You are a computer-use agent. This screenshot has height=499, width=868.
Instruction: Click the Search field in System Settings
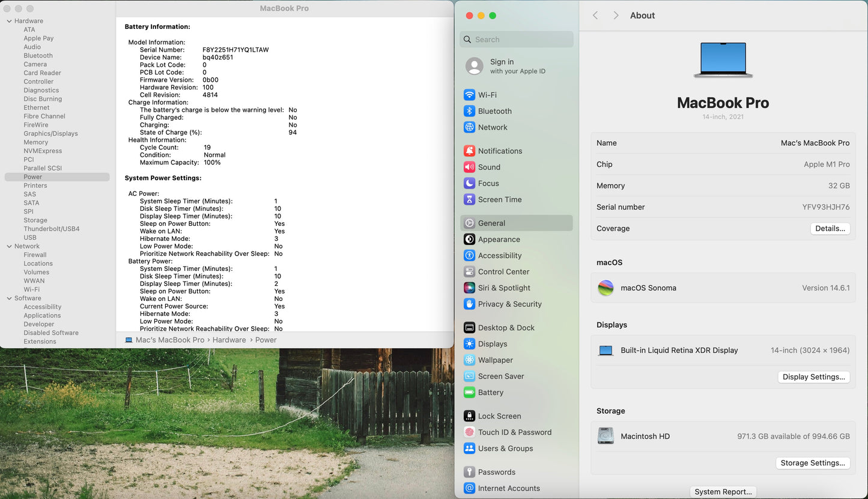pyautogui.click(x=517, y=40)
